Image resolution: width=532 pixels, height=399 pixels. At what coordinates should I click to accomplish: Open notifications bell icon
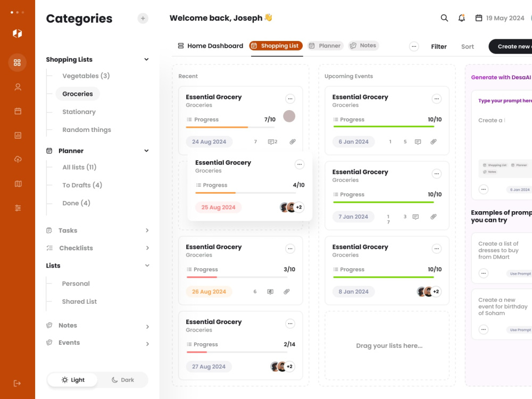(x=461, y=18)
